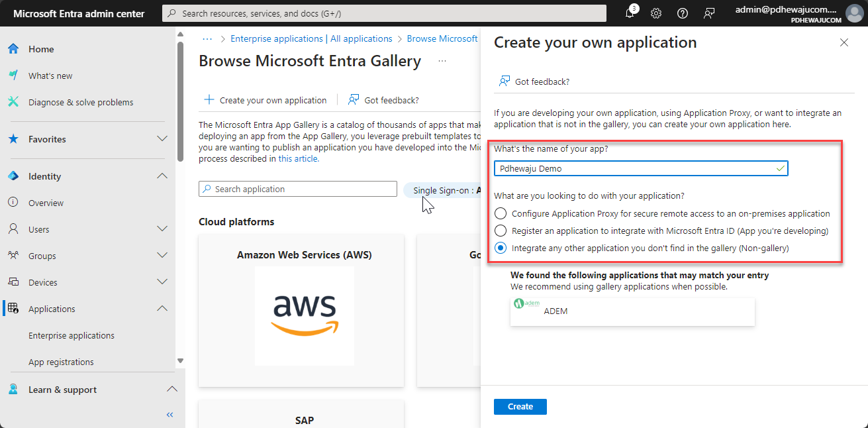This screenshot has height=428, width=868.
Task: Open the Amazon Web Services (AWS) card title
Action: point(305,255)
